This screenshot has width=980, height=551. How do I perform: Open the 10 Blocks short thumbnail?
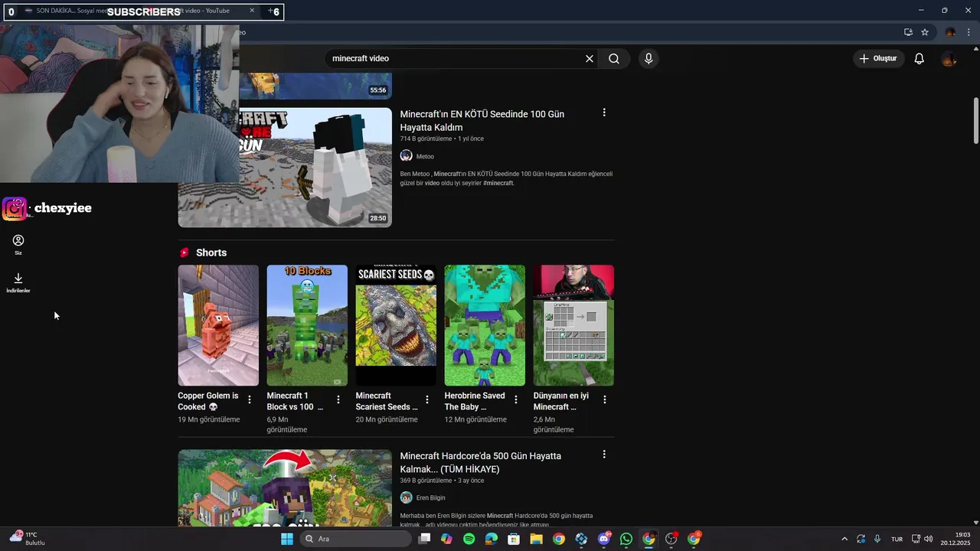tap(307, 325)
